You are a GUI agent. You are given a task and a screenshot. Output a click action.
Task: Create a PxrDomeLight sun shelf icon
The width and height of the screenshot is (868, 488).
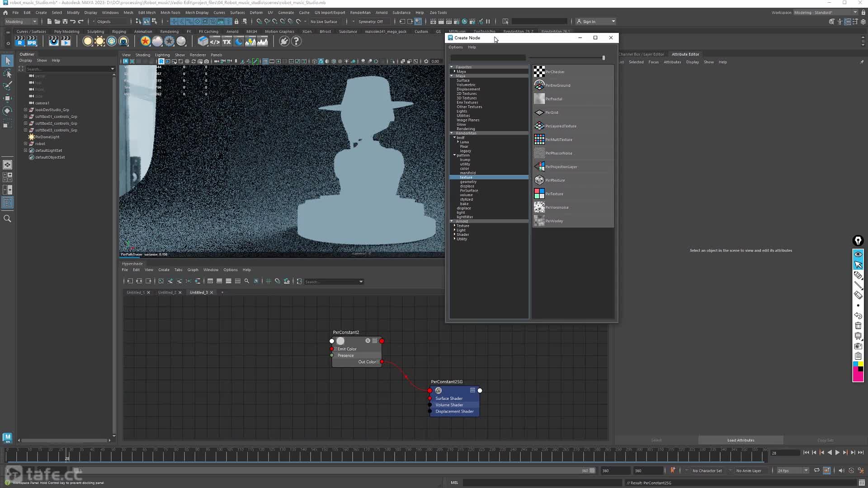[x=99, y=42]
